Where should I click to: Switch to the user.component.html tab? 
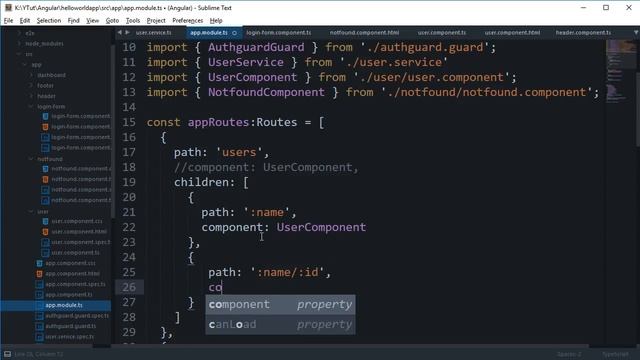pyautogui.click(x=512, y=32)
